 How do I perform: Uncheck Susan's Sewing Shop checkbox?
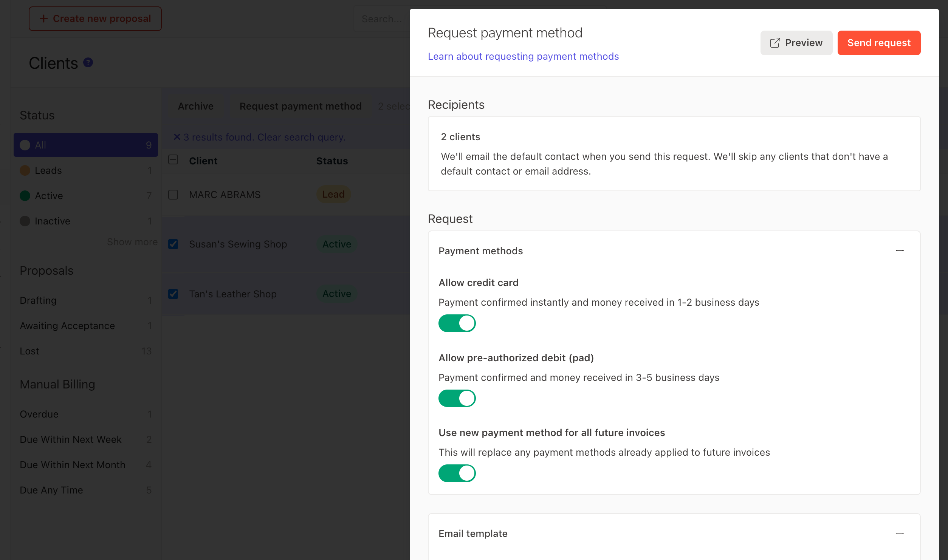pos(173,244)
